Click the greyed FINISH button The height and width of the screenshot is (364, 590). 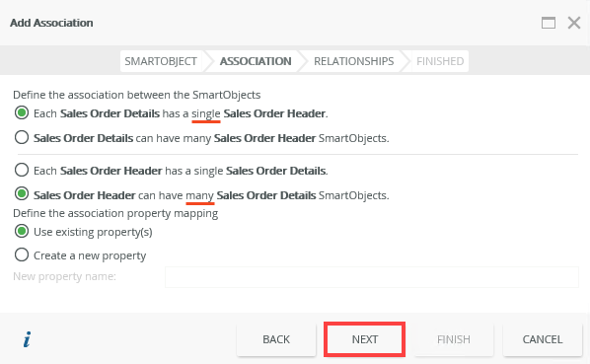pos(454,339)
